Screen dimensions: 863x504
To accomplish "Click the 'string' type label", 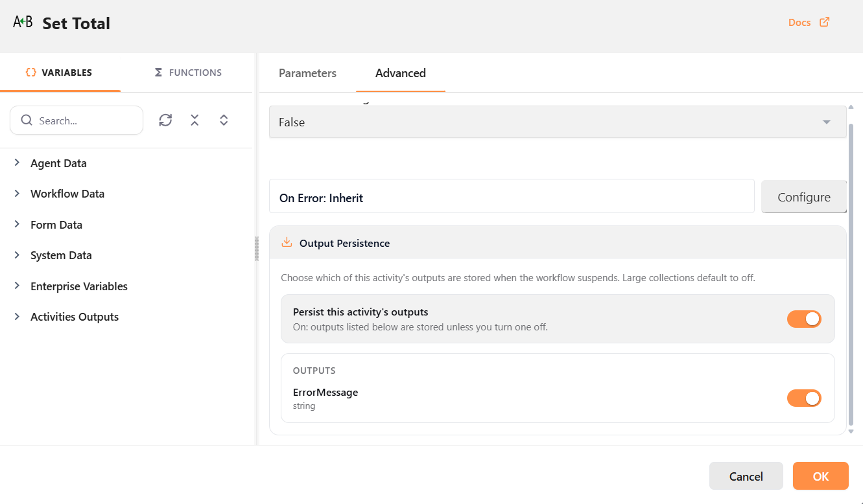I will tap(304, 406).
